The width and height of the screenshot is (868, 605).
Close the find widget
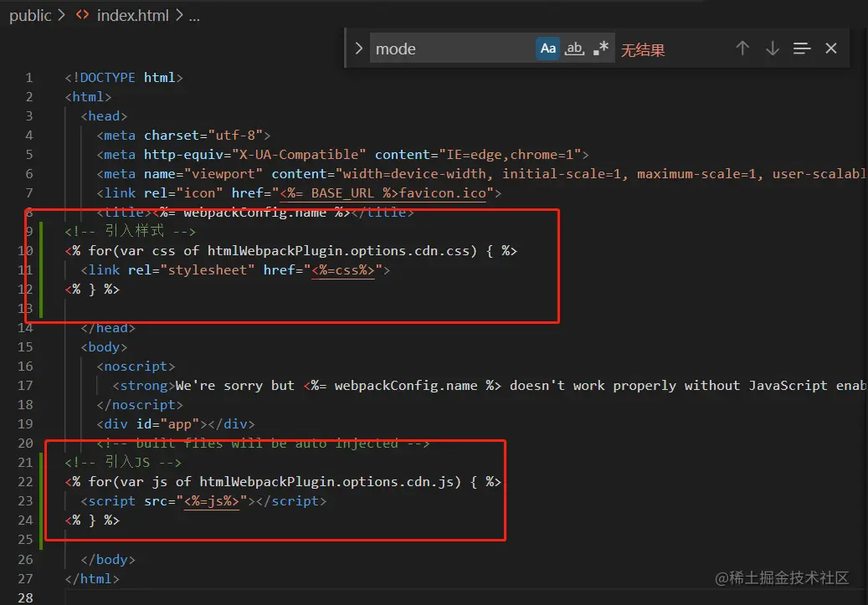pos(830,49)
